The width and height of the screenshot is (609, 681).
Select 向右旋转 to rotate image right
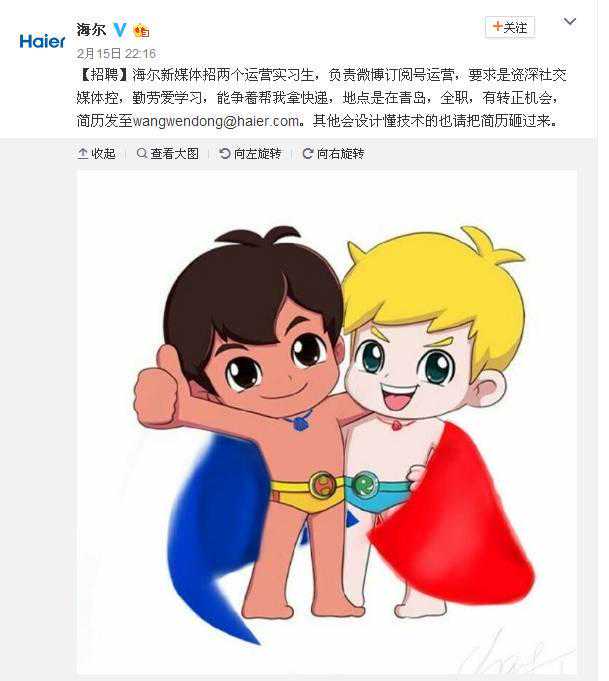coord(333,153)
